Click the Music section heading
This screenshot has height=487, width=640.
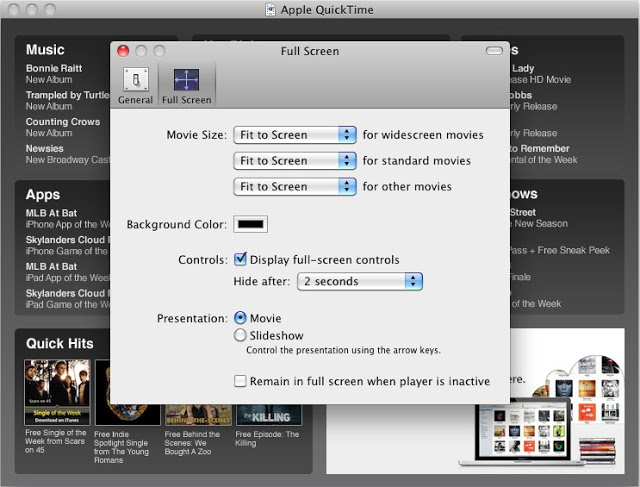[x=45, y=50]
